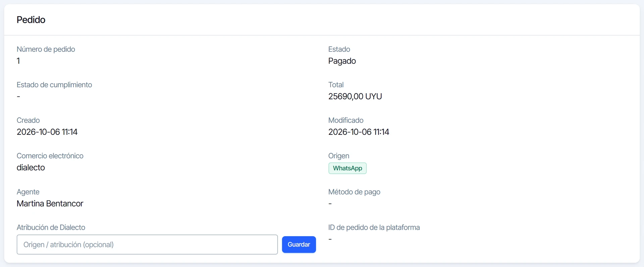This screenshot has width=644, height=267.
Task: Click the Agente field label
Action: click(x=28, y=192)
